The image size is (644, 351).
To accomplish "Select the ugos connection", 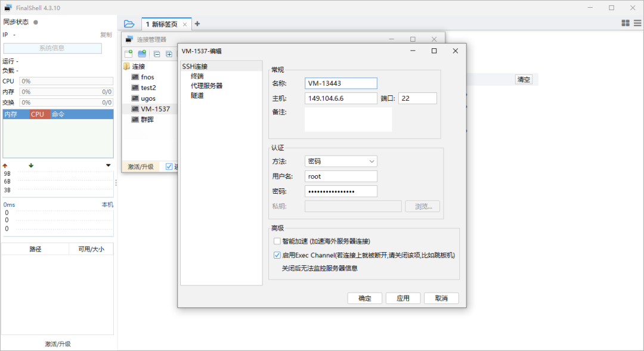I will [148, 98].
